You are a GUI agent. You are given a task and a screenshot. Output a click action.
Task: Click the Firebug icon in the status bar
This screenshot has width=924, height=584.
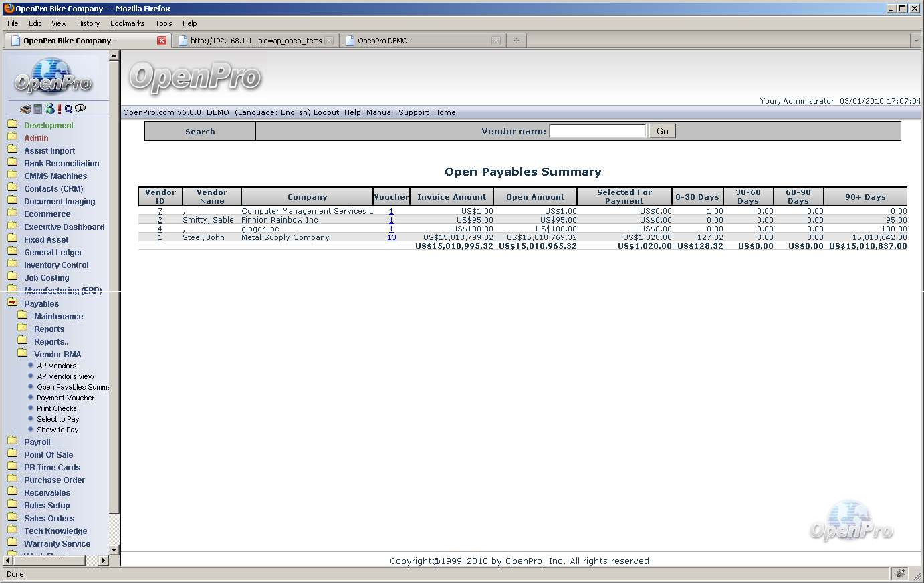[x=900, y=574]
